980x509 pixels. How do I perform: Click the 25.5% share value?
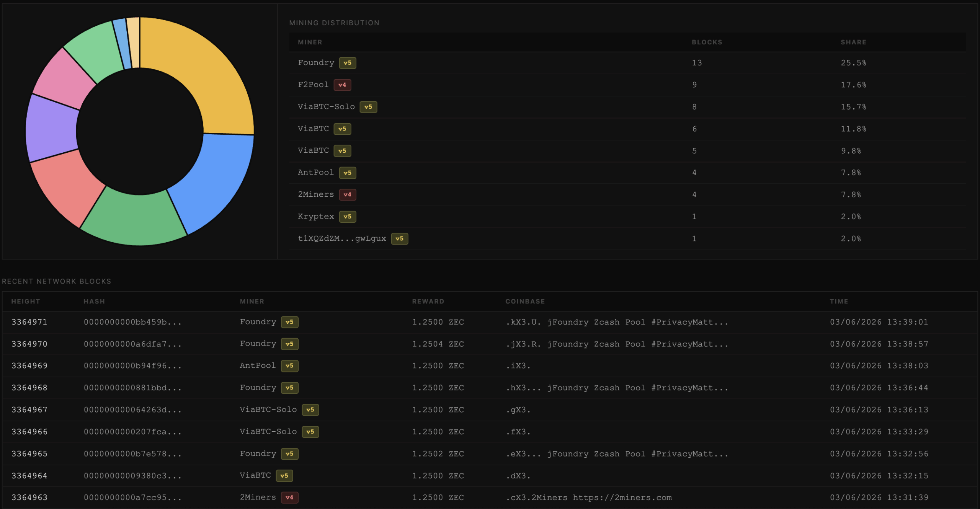click(853, 63)
